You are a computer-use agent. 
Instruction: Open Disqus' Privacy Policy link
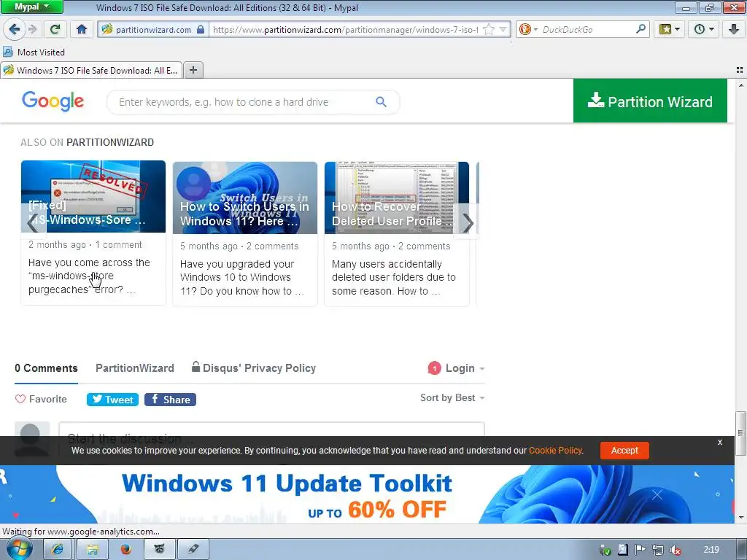click(x=254, y=367)
